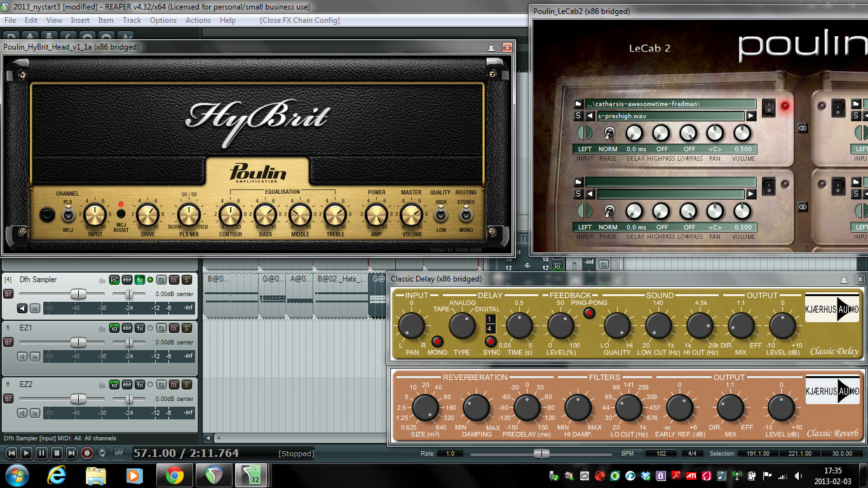Click the link icon beside second LeCab slot
The image size is (868, 488).
pyautogui.click(x=803, y=206)
